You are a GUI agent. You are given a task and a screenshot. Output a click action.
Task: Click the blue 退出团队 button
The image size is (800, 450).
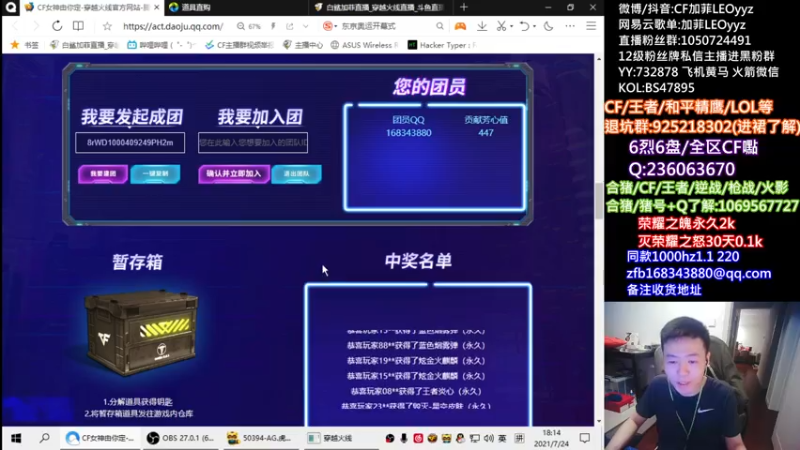tap(296, 174)
